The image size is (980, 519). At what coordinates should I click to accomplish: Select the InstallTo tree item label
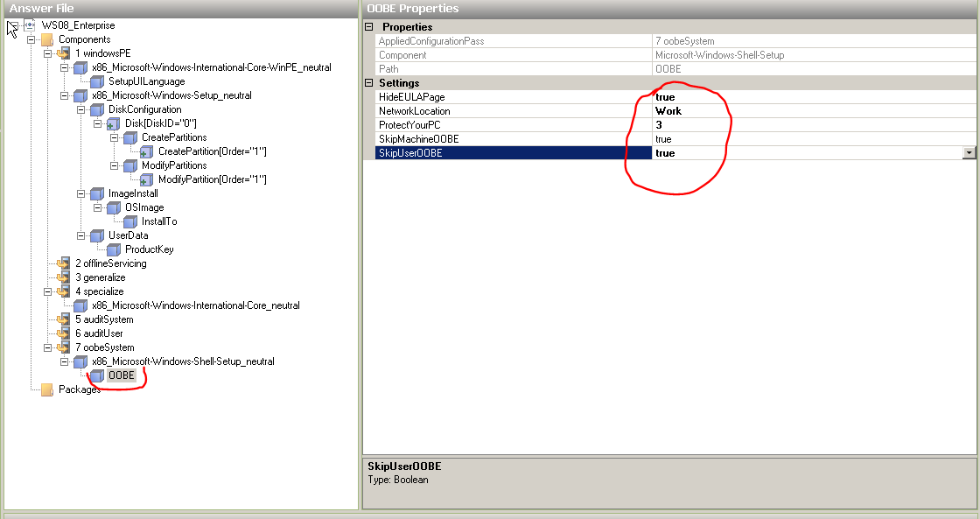(159, 221)
